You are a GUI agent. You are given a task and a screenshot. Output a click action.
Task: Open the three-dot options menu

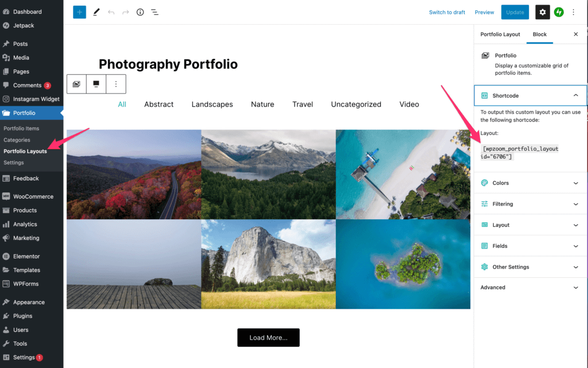point(574,13)
